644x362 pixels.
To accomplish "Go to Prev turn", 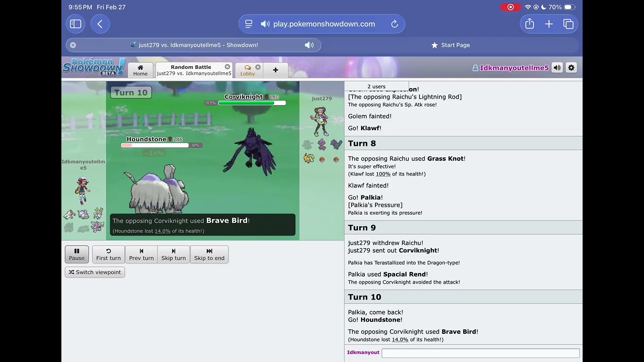I will point(141,254).
